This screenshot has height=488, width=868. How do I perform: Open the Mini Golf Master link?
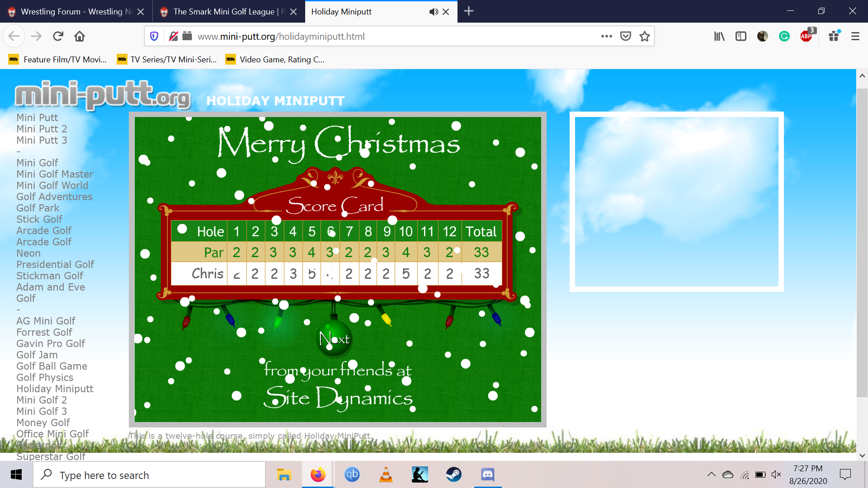pos(55,174)
